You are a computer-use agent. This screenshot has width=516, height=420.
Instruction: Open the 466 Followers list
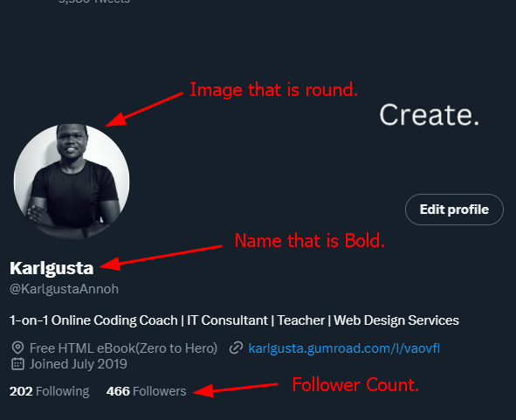click(x=146, y=391)
